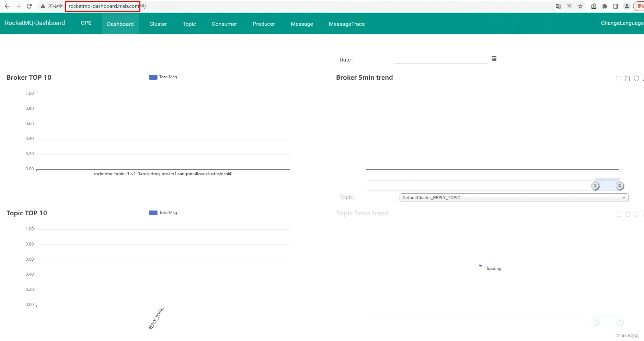The image size is (644, 341).
Task: Open the browser profile avatar
Action: click(627, 6)
